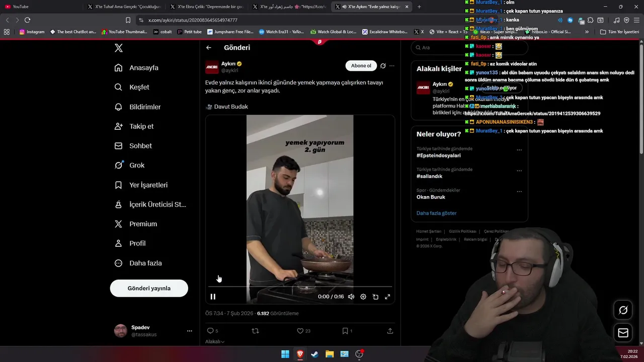Open Yer İşaretleri bookmarks in sidebar
Viewport: 644px width, 362px height.
tap(141, 185)
